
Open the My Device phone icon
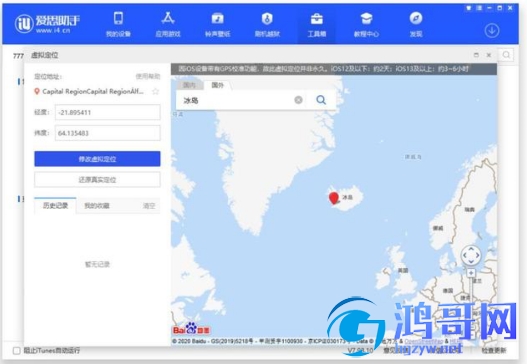[x=118, y=18]
